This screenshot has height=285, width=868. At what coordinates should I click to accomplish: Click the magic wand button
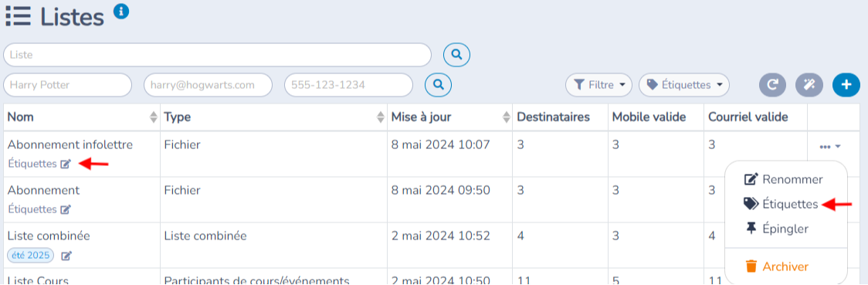click(809, 85)
